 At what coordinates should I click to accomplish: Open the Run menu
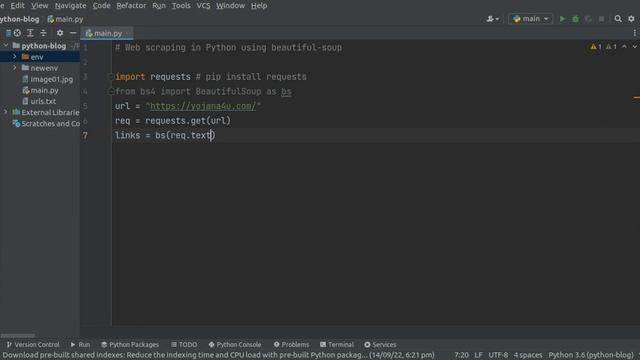(159, 6)
